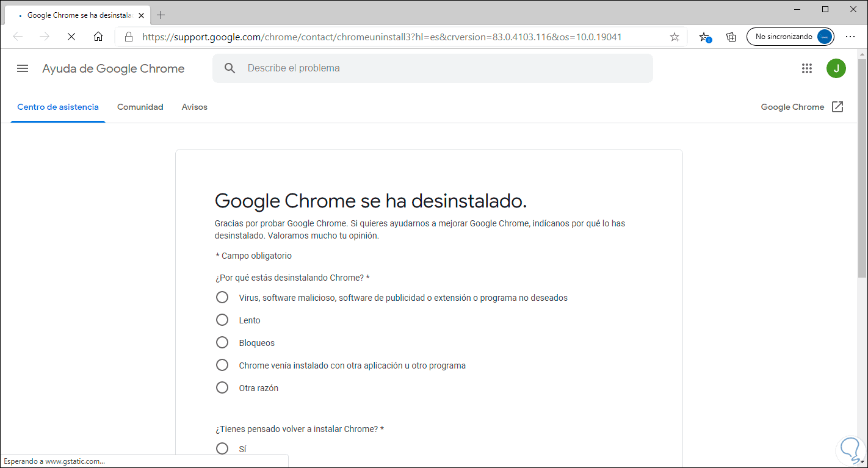The height and width of the screenshot is (468, 868).
Task: Open the hamburger main menu
Action: 23,68
